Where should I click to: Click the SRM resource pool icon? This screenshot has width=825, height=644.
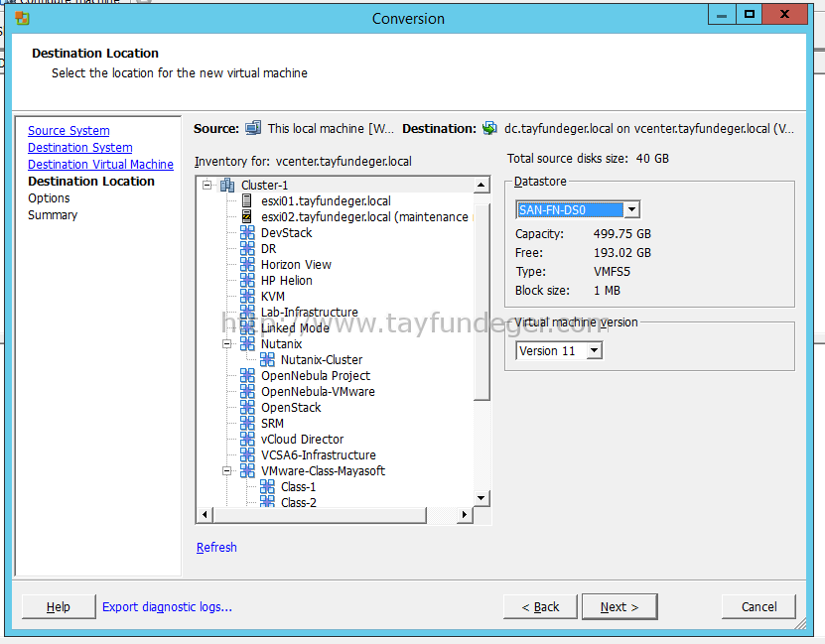[x=247, y=423]
